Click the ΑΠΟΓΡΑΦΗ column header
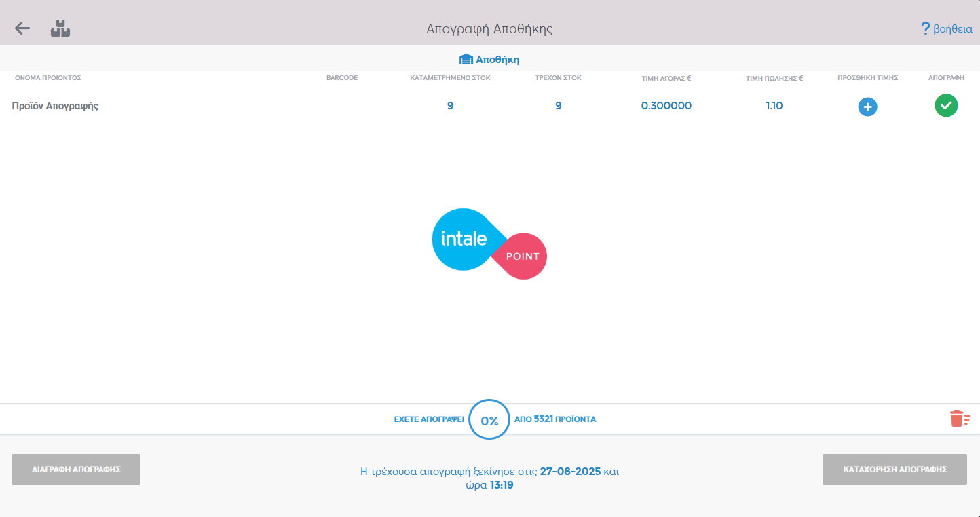Image resolution: width=980 pixels, height=517 pixels. point(947,78)
